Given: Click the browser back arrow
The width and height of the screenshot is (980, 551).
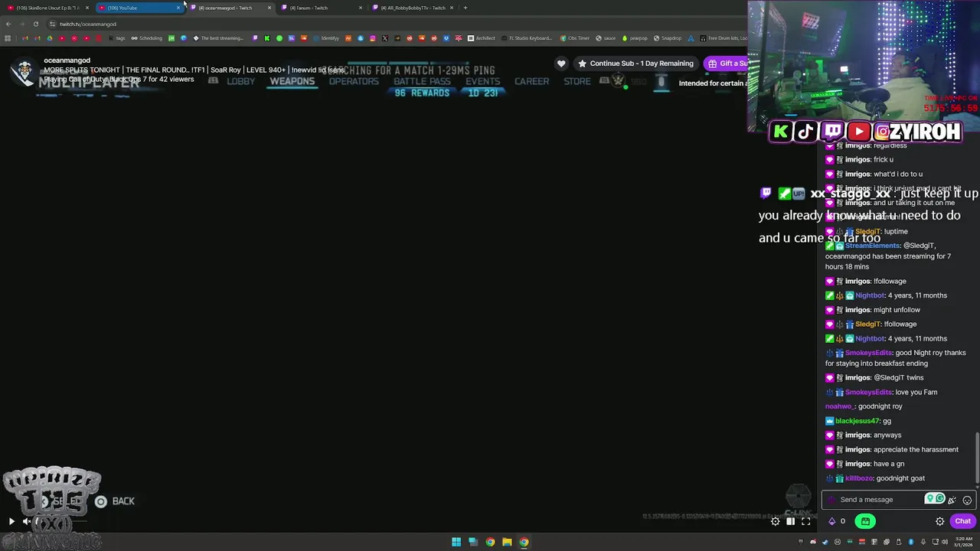Looking at the screenshot, I should point(8,24).
